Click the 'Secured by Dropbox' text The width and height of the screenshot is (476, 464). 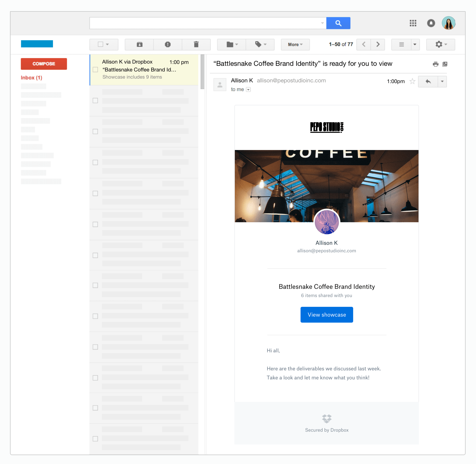coord(327,430)
